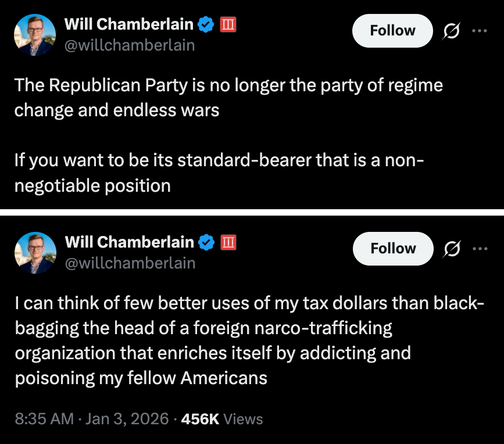Image resolution: width=504 pixels, height=444 pixels.
Task: Click the blue verified badge in top tweet
Action: [x=205, y=24]
